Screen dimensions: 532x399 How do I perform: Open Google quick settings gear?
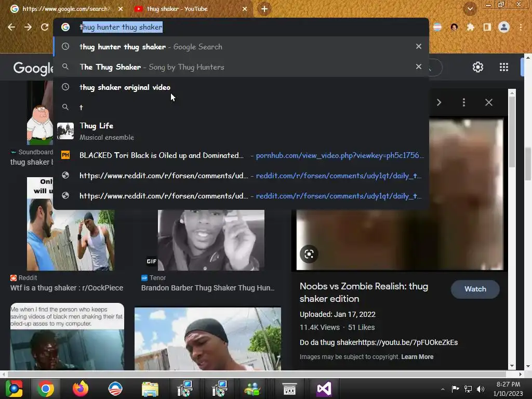coord(478,67)
